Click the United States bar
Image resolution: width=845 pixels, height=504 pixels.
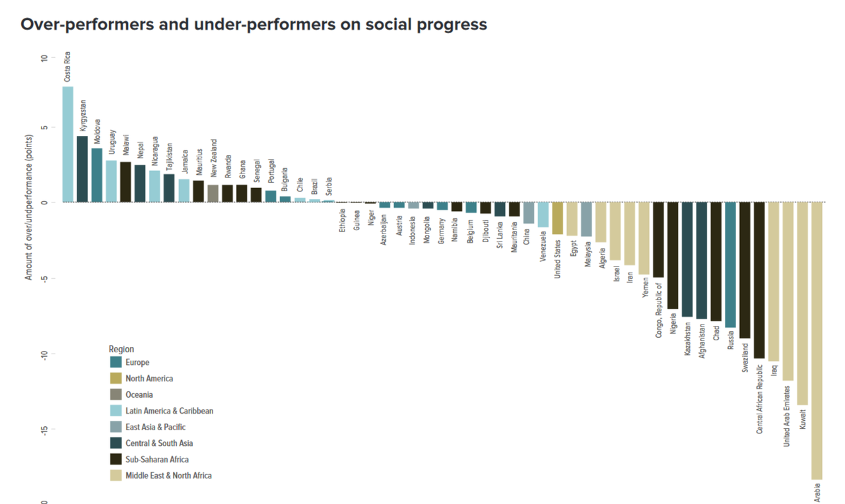[558, 218]
